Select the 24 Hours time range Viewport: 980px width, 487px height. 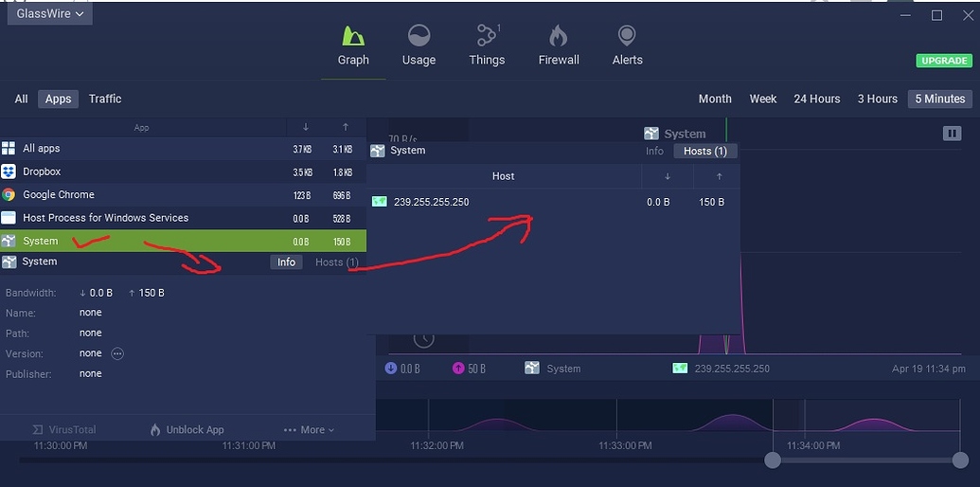(816, 99)
